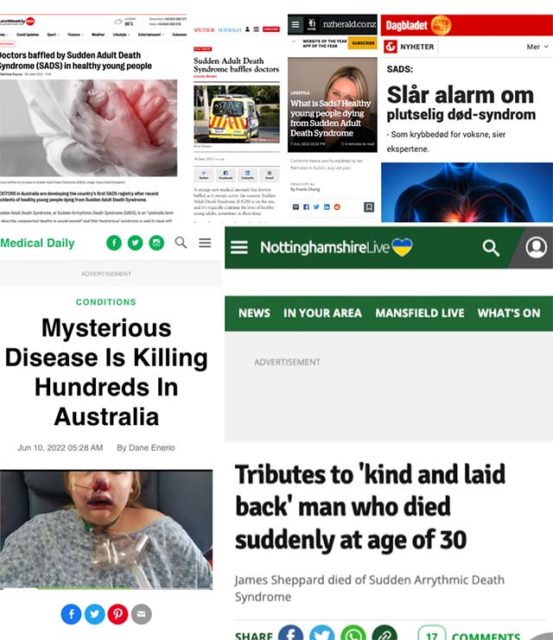Click the Medical Daily search icon

[x=181, y=242]
